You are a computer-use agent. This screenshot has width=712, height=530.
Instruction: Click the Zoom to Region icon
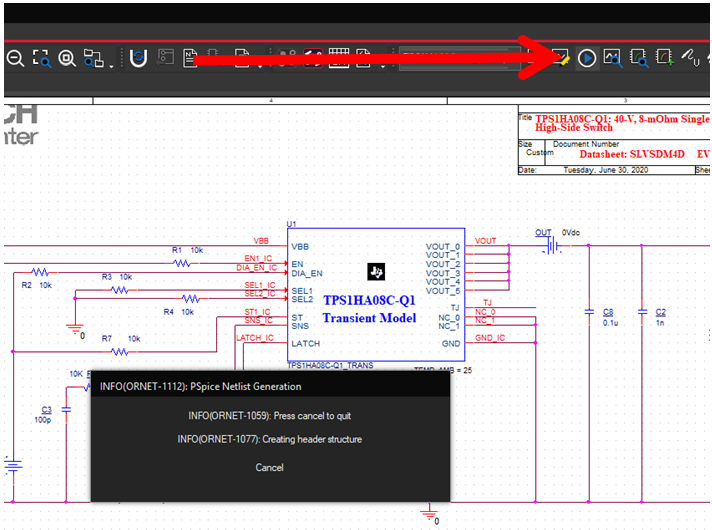coord(41,58)
